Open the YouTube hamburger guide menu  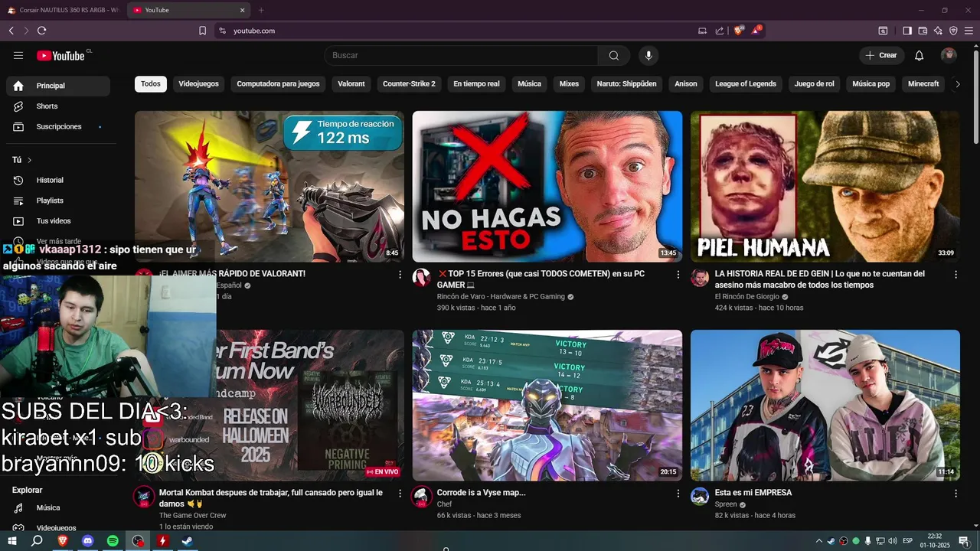(18, 55)
